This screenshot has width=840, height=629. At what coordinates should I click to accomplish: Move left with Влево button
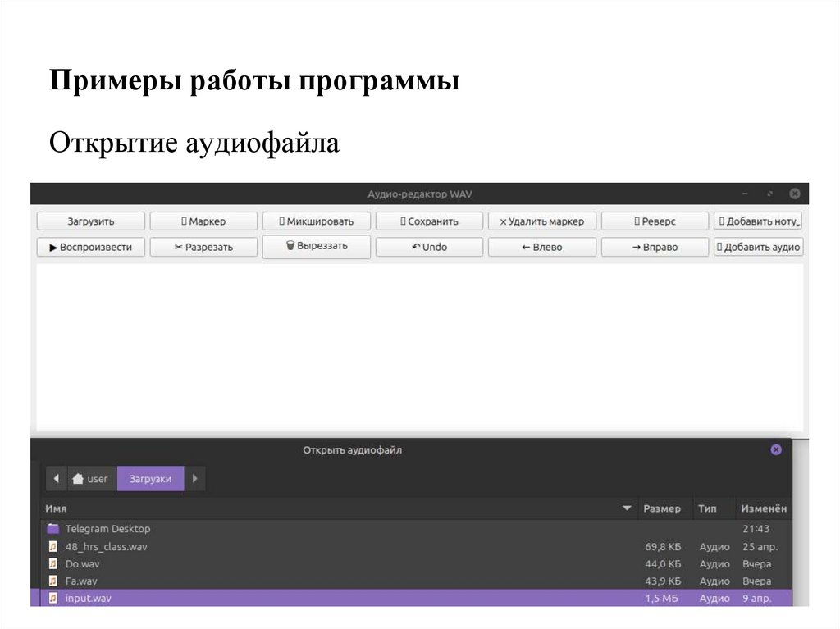542,247
